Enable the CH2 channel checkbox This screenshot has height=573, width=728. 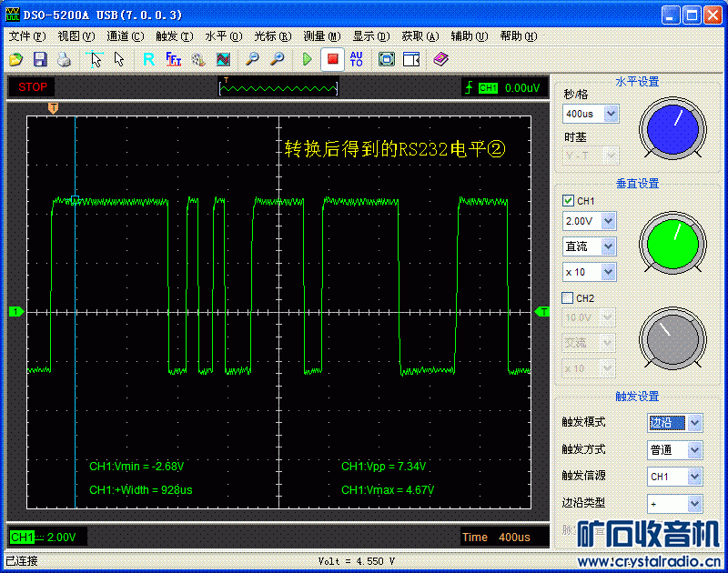tap(567, 297)
